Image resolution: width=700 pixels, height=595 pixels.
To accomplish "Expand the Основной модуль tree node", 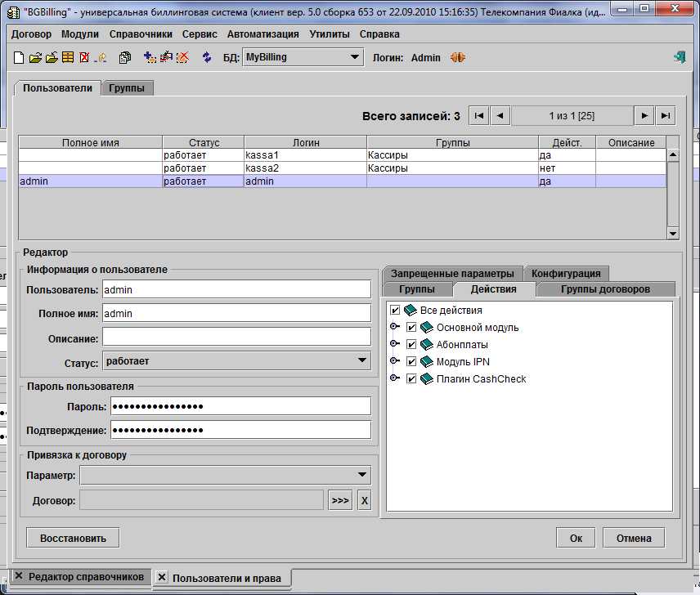I will tap(394, 326).
